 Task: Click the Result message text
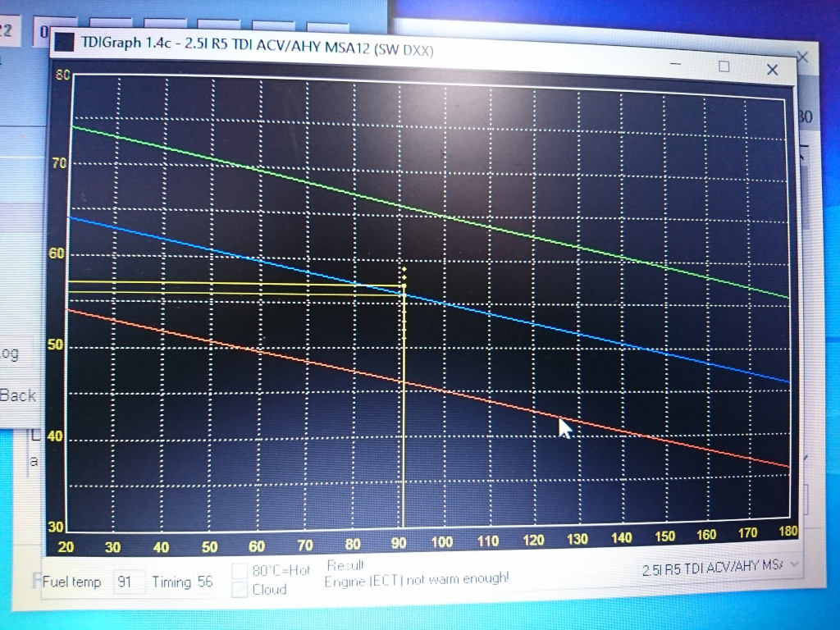pos(416,579)
